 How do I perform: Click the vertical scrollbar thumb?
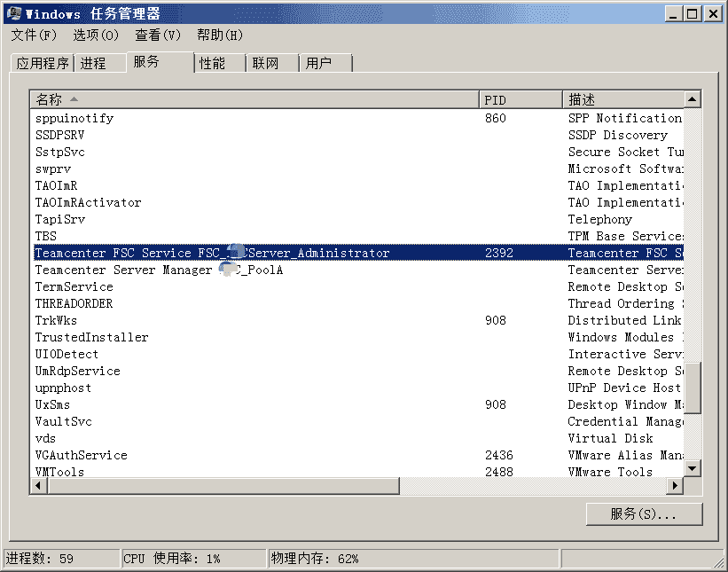693,388
